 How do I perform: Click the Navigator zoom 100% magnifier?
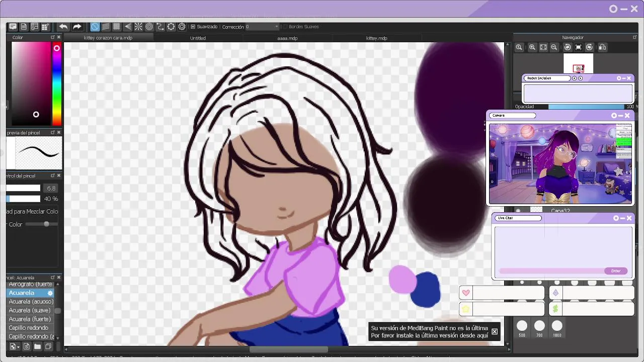[519, 47]
